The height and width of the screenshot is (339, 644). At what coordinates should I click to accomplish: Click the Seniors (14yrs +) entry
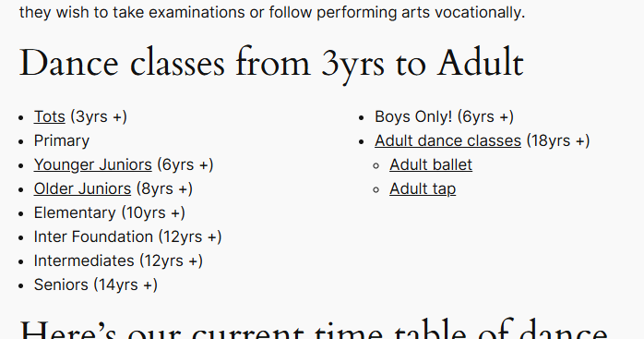(96, 285)
